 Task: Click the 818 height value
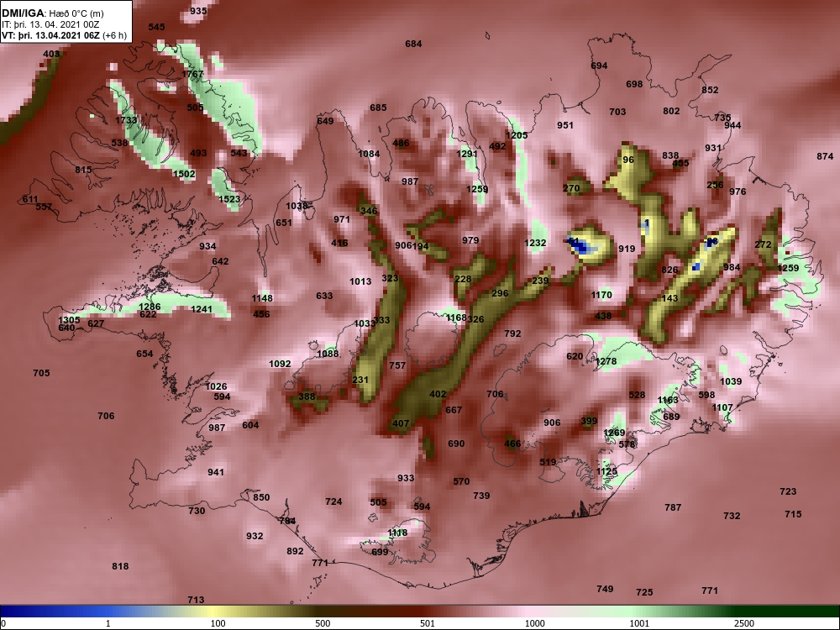120,565
